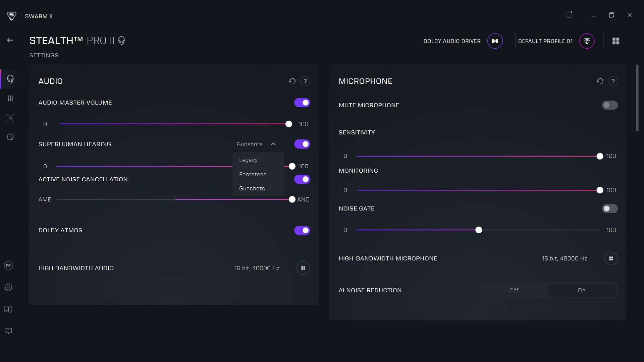
Task: Toggle Audio Master Volume switch
Action: tap(302, 103)
